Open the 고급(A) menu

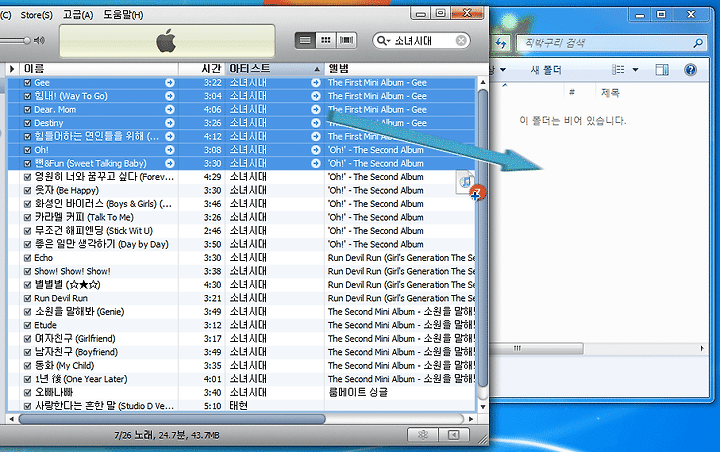[78, 15]
